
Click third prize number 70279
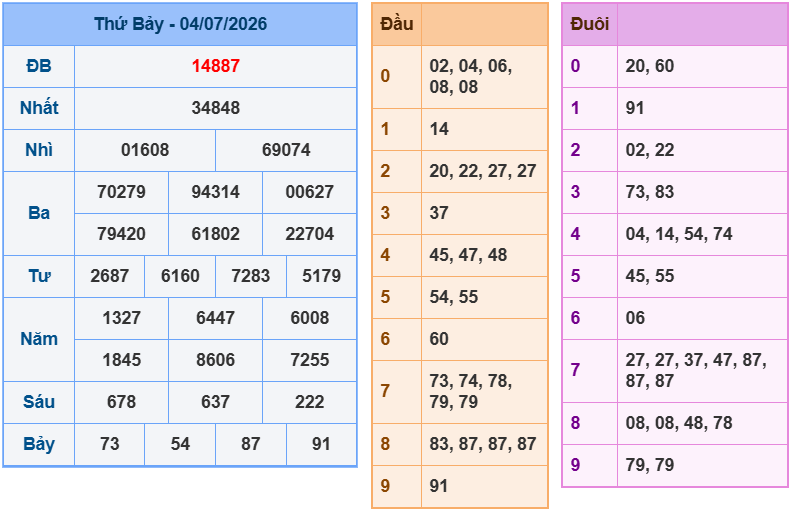coord(121,192)
